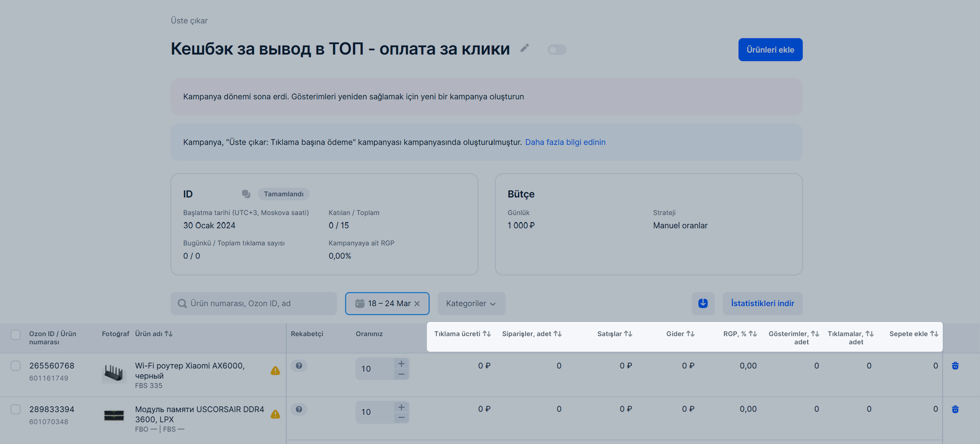Image resolution: width=980 pixels, height=444 pixels.
Task: Delete the USCORSAIR DDR4 product row
Action: 955,409
